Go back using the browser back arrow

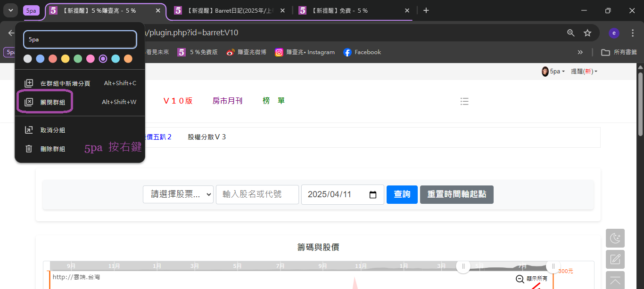point(11,33)
